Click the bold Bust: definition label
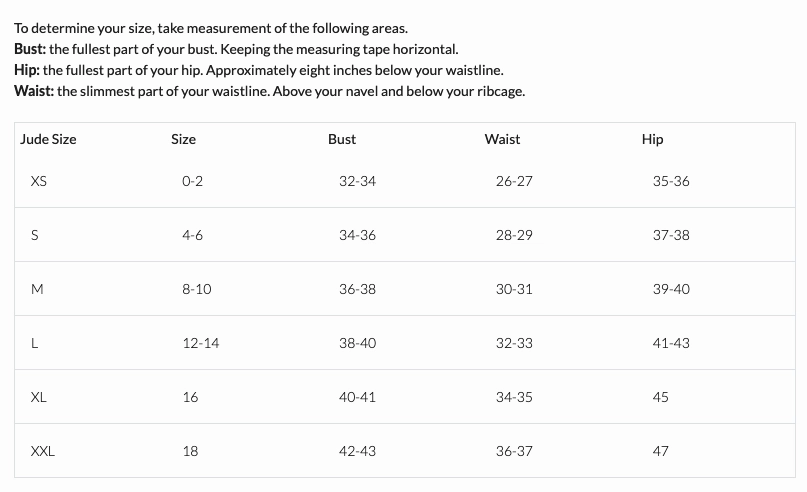Screen dimensions: 807x492 [30, 49]
